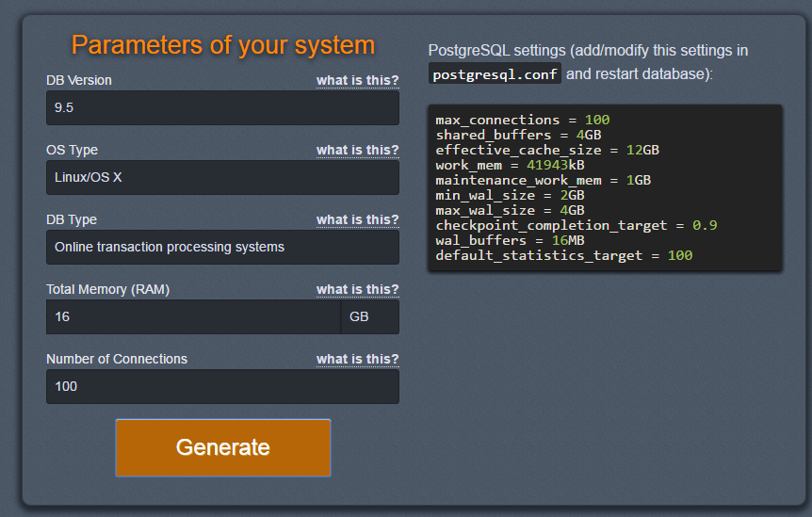812x517 pixels.
Task: Open 'what is this?' for Number of Connections
Action: pos(358,359)
